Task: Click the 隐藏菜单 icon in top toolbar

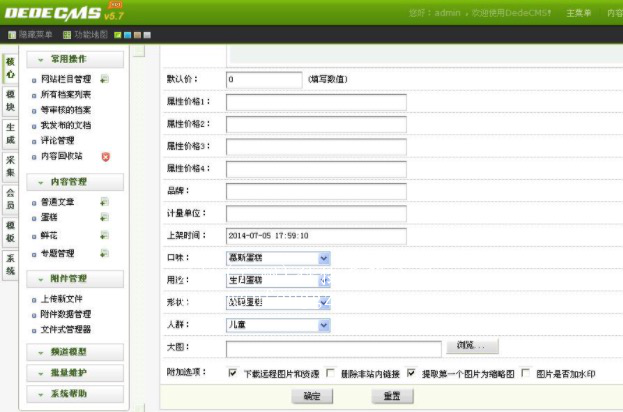Action: click(11, 34)
